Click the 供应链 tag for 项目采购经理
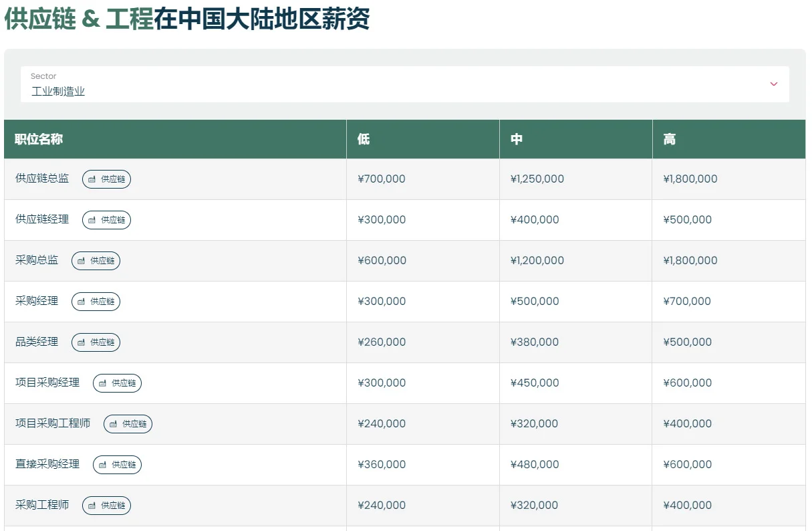This screenshot has width=812, height=531. click(x=117, y=383)
